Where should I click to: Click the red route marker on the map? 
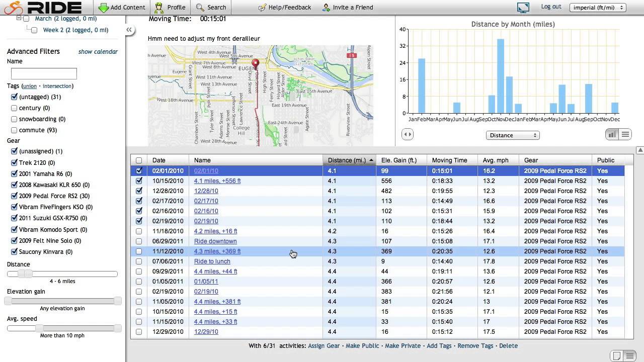click(x=255, y=64)
